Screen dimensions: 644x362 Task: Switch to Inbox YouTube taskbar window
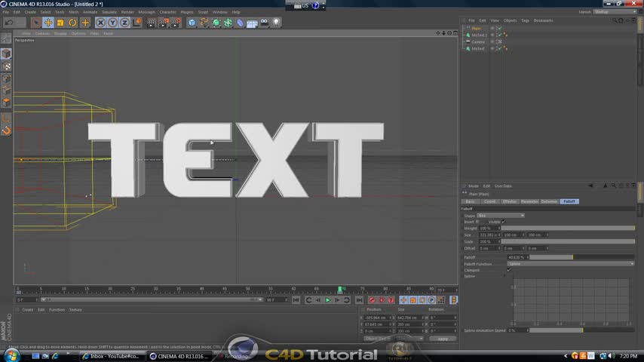[x=112, y=356]
